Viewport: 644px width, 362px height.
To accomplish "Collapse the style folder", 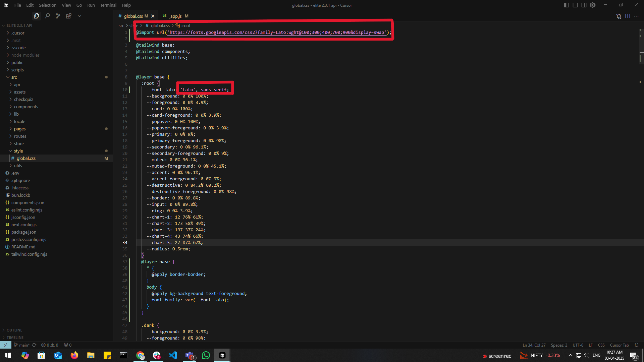I will coord(18,151).
